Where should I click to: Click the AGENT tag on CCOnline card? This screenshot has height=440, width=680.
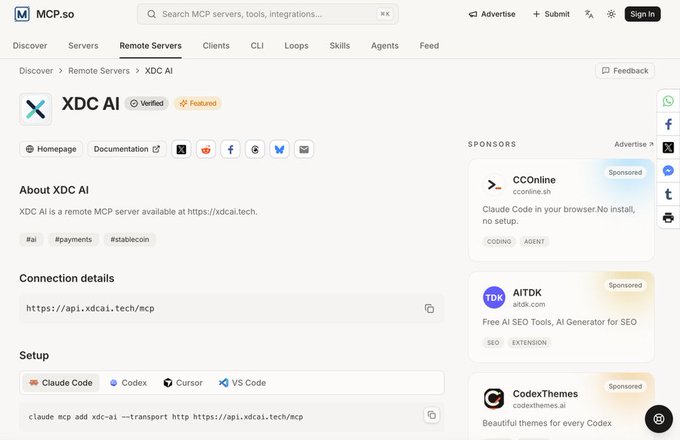[534, 241]
